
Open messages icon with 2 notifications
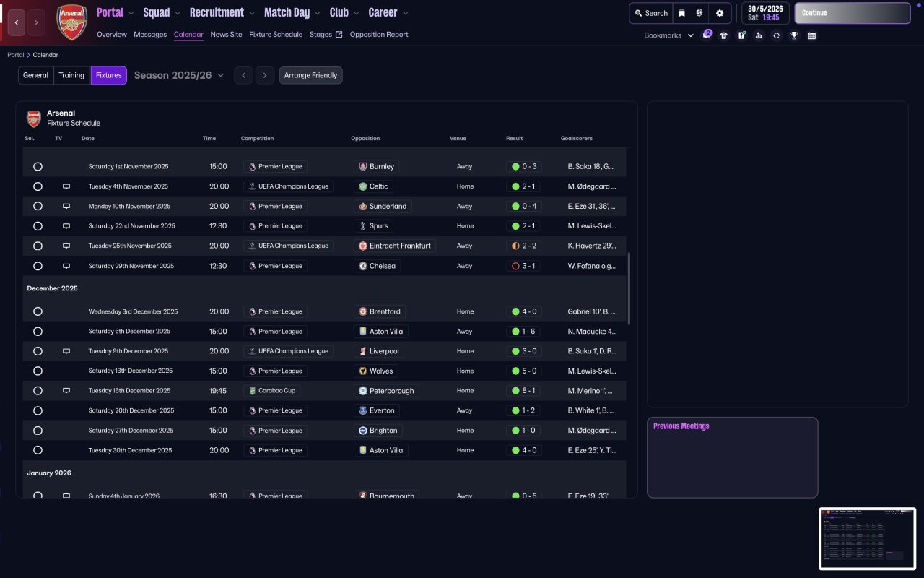707,35
